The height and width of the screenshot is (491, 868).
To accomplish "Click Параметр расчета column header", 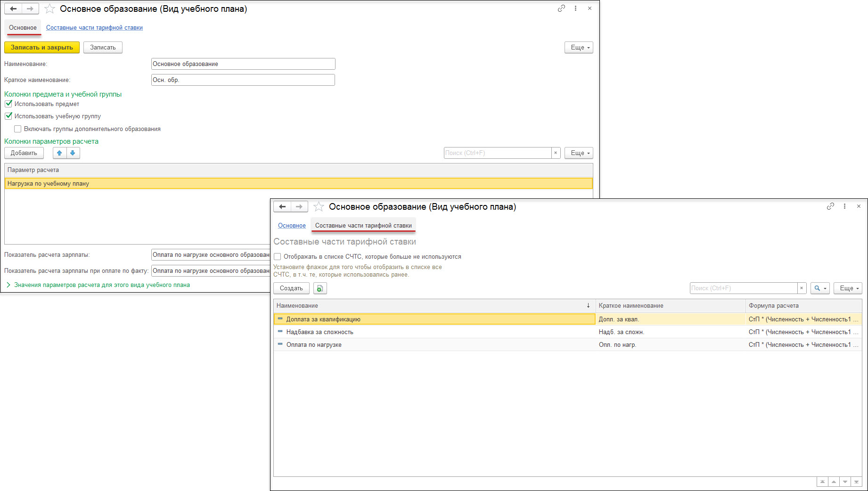I will [298, 170].
